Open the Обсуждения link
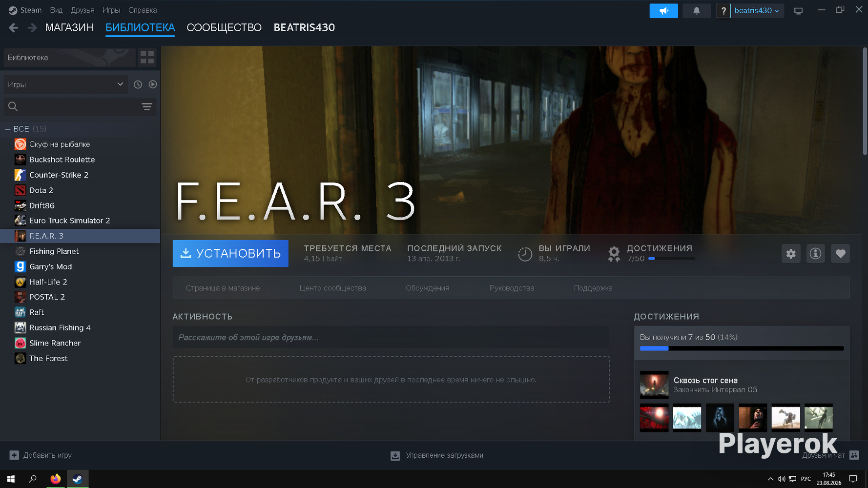 (x=428, y=288)
